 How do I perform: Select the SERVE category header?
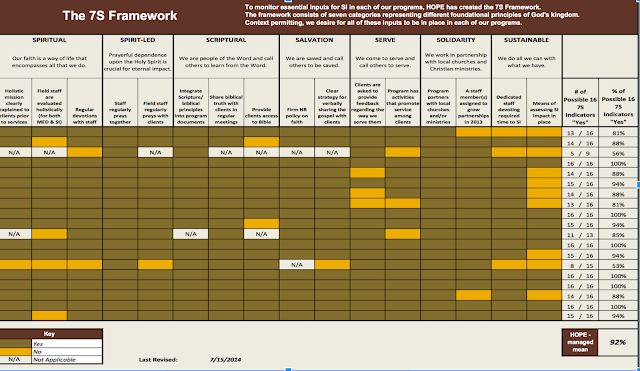(385, 40)
